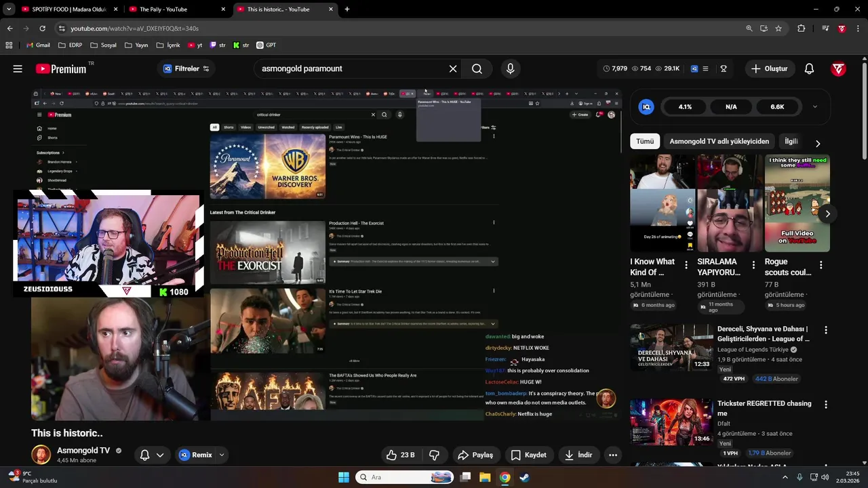This screenshot has height=488, width=868.
Task: Switch to 'The Pally - YouTube' tab
Action: pos(176,9)
